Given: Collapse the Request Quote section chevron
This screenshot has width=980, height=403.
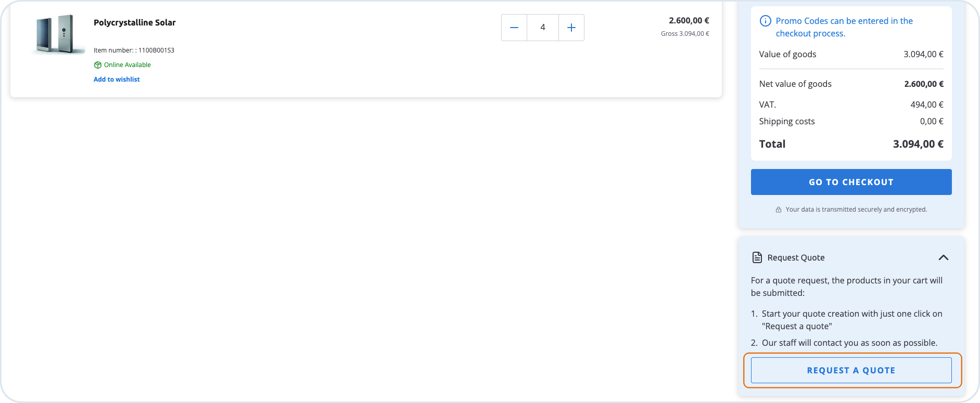Looking at the screenshot, I should point(943,257).
